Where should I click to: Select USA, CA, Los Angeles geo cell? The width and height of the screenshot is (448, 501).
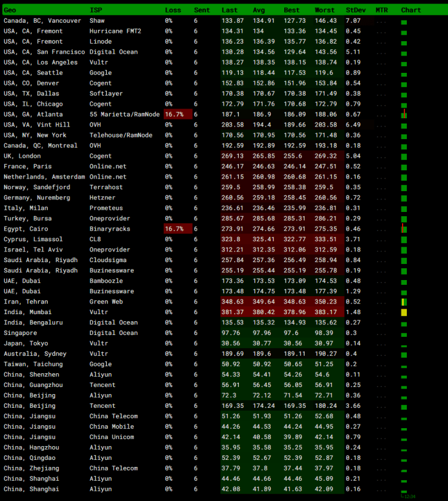(x=41, y=62)
